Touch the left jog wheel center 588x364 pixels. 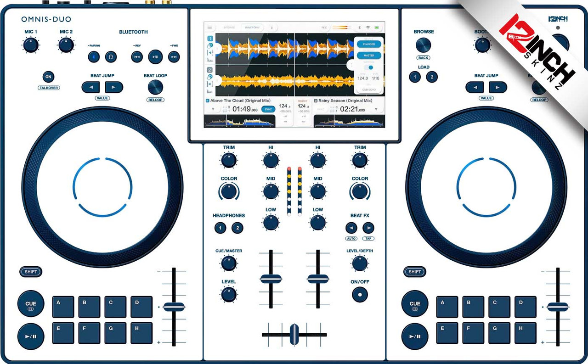(102, 187)
